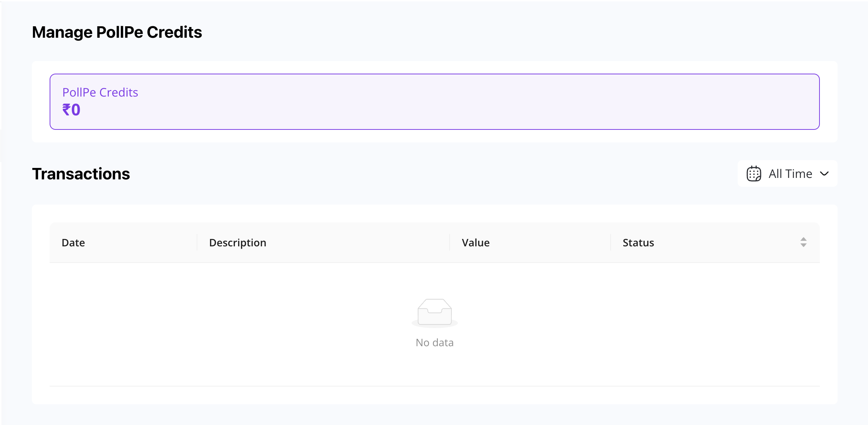The image size is (868, 425).
Task: Click the Transactions section heading
Action: tap(81, 174)
